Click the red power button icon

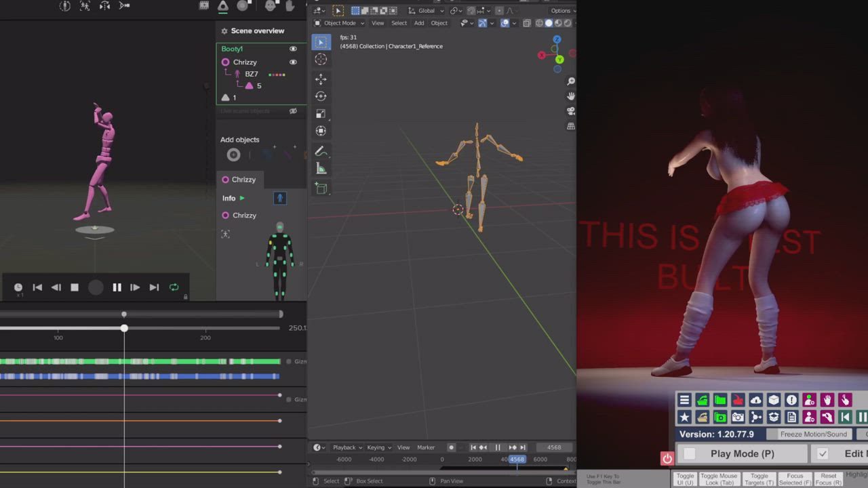[x=667, y=459]
